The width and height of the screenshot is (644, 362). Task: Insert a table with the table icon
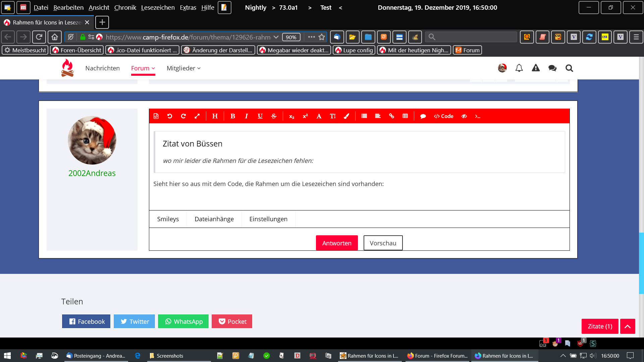[405, 116]
